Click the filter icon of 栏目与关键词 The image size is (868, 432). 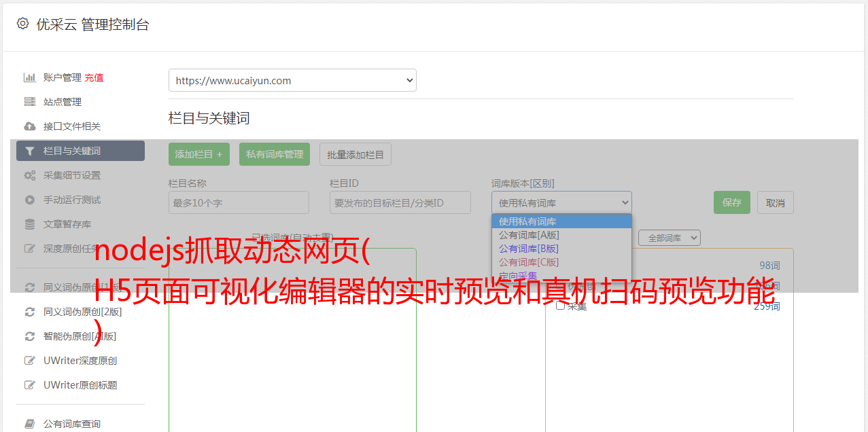tap(30, 151)
